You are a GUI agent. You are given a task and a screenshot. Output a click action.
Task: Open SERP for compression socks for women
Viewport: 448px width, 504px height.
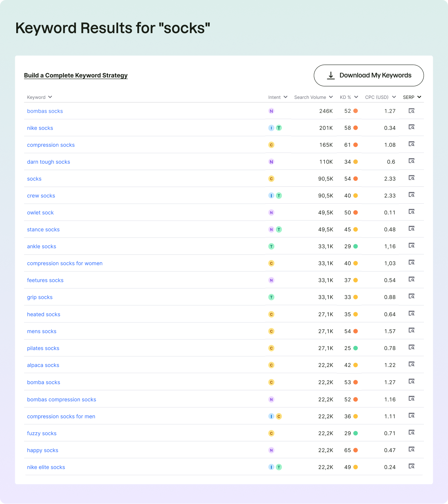(x=411, y=262)
